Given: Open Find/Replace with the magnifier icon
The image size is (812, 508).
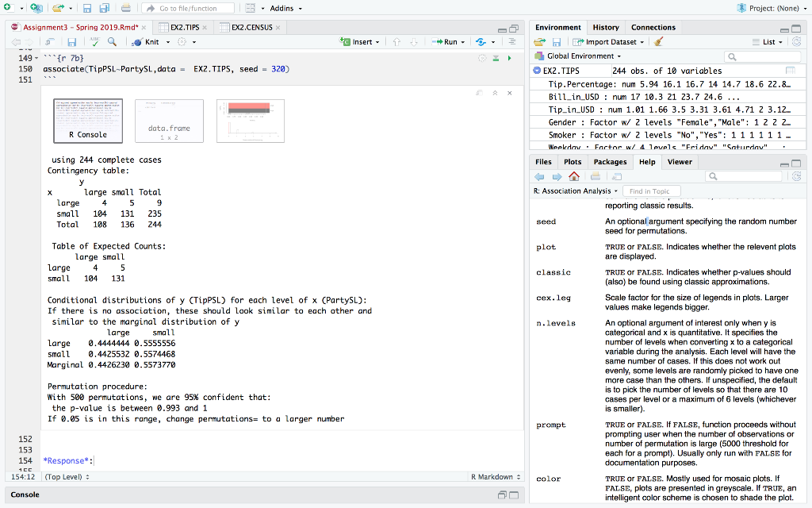Looking at the screenshot, I should [x=112, y=42].
